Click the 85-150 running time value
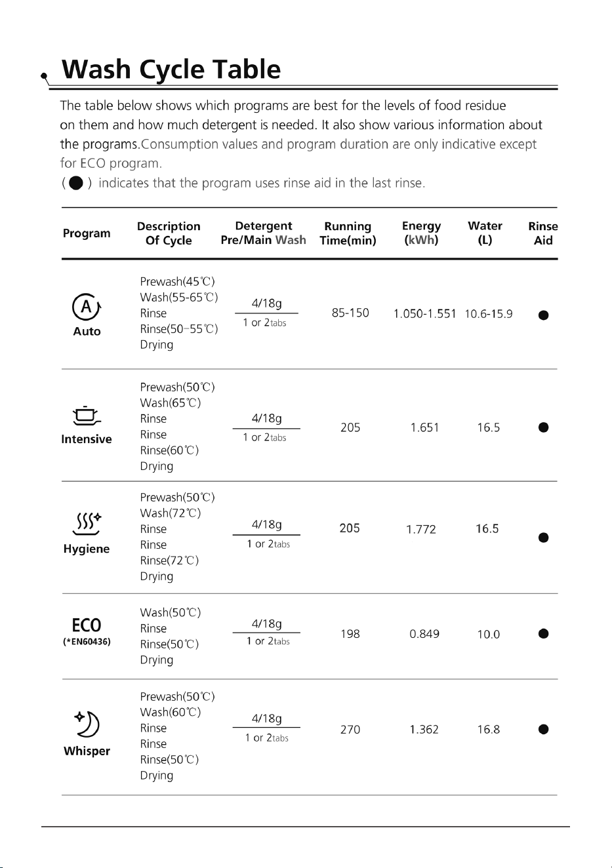The width and height of the screenshot is (612, 868). 350,313
